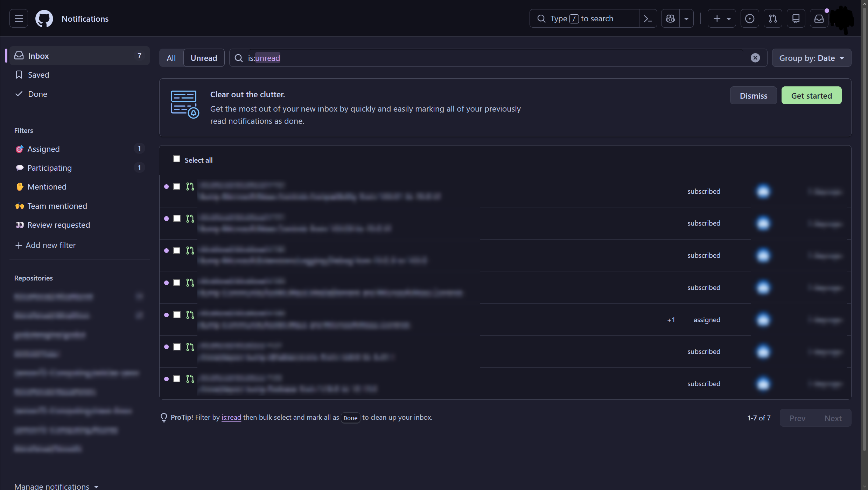This screenshot has width=868, height=490.
Task: Click the search magnifier in filter bar
Action: click(239, 58)
